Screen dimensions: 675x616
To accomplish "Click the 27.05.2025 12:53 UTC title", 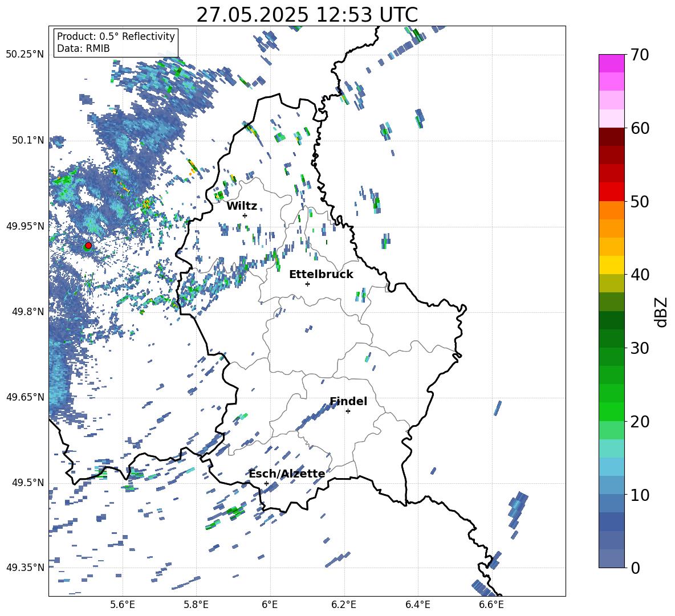I will click(x=307, y=15).
